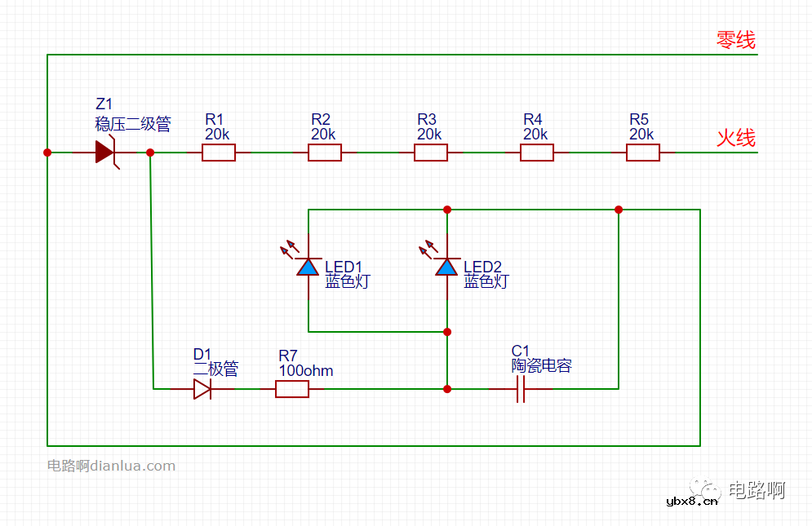Select the C1 ceramic capacitor symbol
The width and height of the screenshot is (812, 526).
(521, 390)
